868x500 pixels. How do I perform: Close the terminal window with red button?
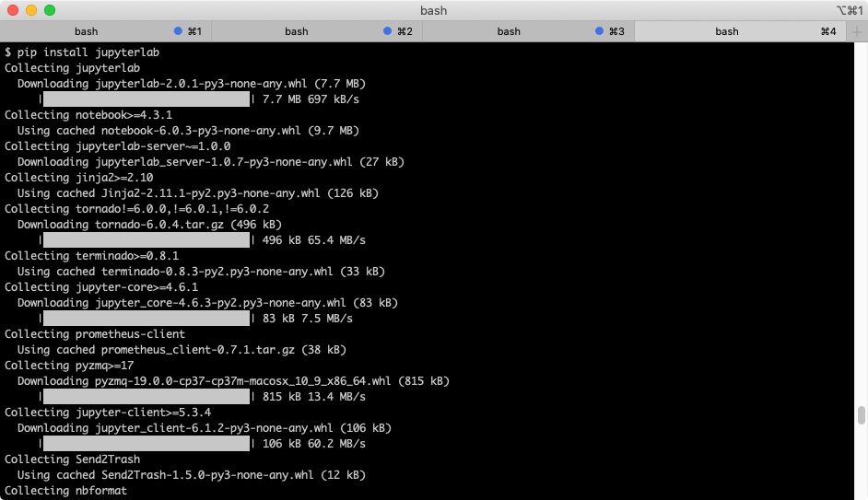tap(13, 10)
